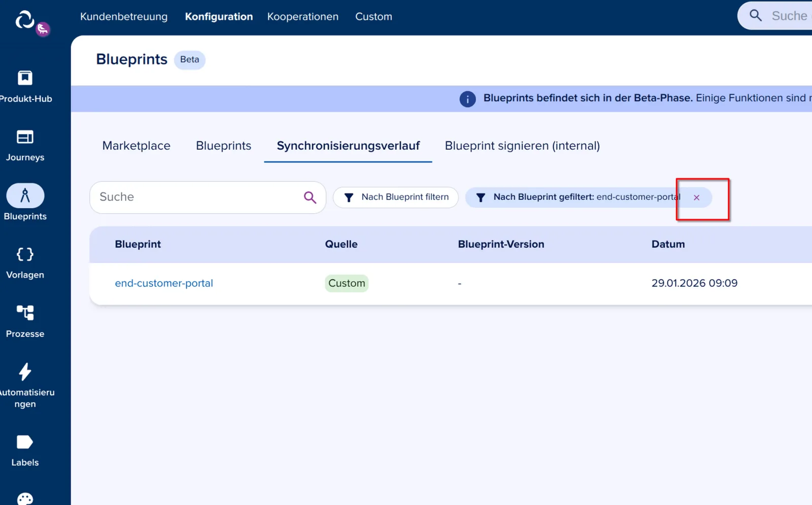Click the Beta badge next to Blueprints
The width and height of the screenshot is (812, 505).
(x=189, y=60)
